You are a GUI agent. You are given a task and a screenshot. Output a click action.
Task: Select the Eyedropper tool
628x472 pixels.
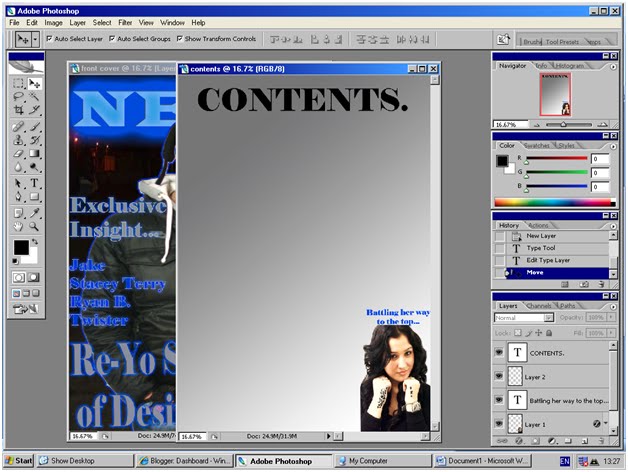[34, 213]
